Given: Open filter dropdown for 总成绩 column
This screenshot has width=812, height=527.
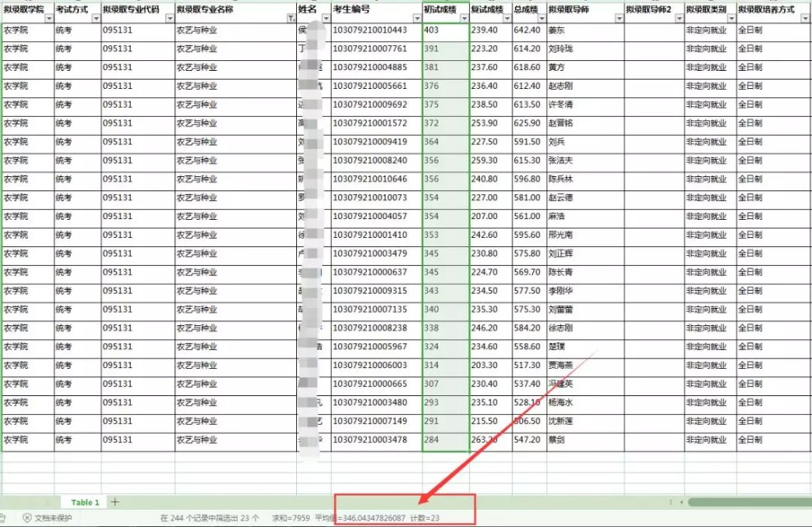Looking at the screenshot, I should [x=541, y=19].
